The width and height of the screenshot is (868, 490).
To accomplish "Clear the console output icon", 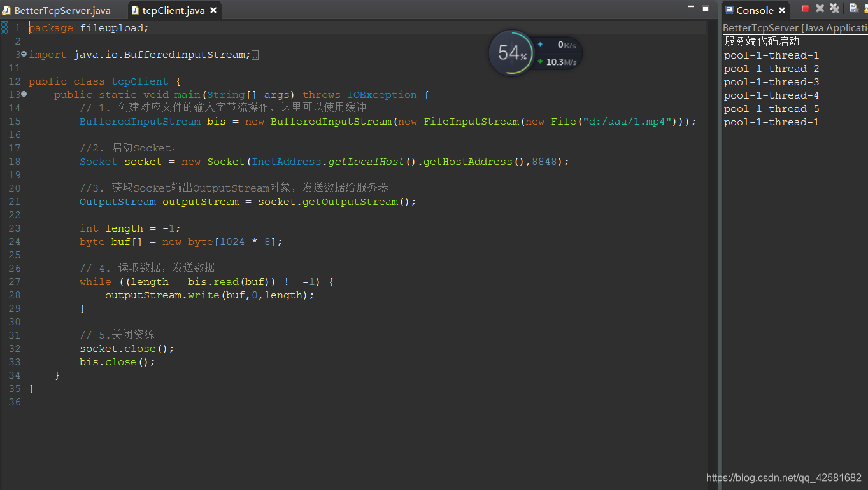I will [854, 9].
